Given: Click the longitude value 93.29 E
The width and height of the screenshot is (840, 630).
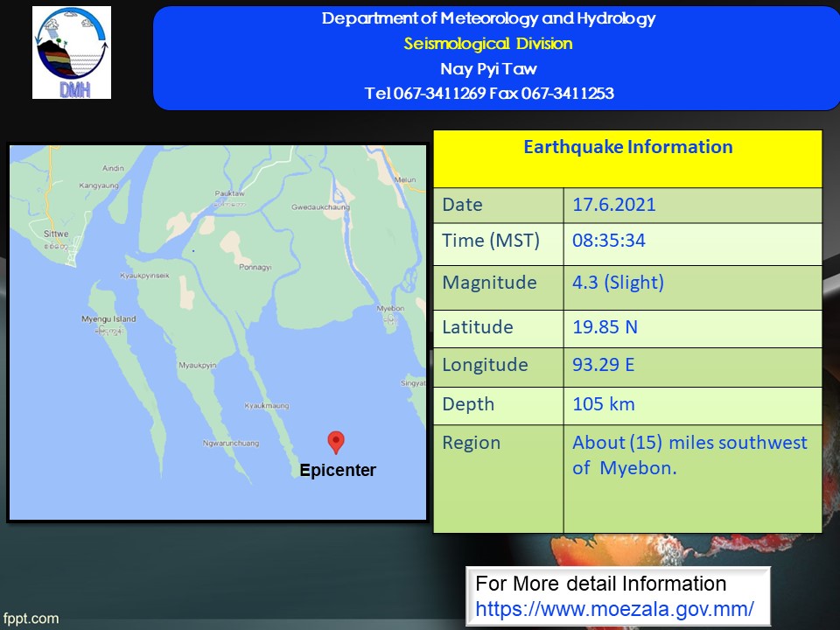Looking at the screenshot, I should click(x=603, y=365).
